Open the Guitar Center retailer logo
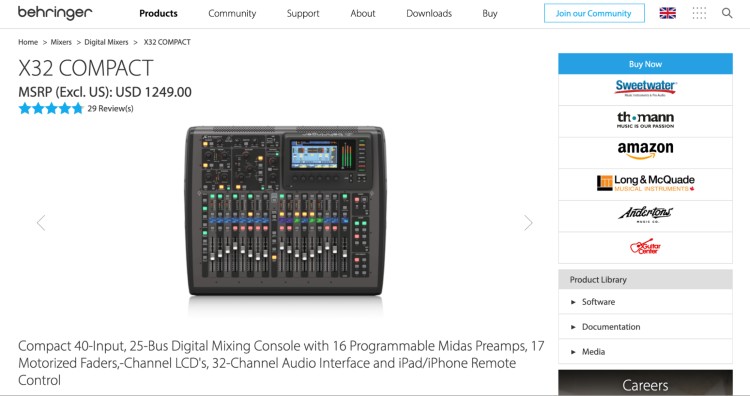Viewport: 750px width, 396px height. tap(645, 246)
